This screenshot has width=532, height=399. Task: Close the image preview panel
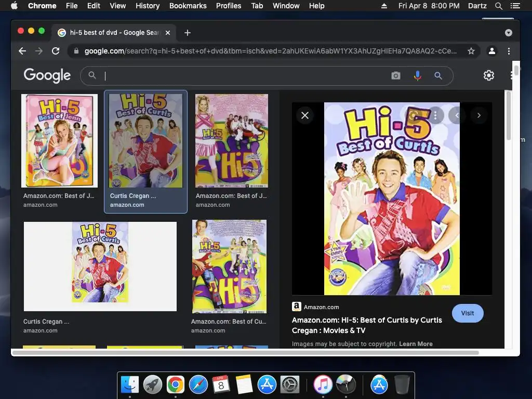tap(305, 115)
